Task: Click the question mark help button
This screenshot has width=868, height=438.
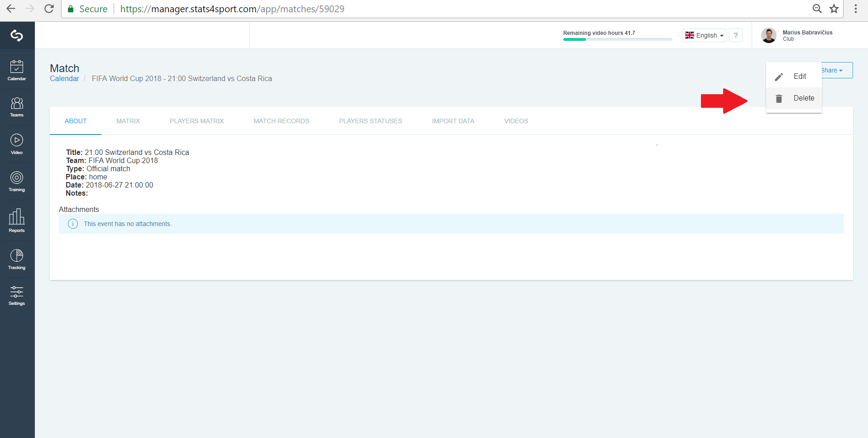Action: point(736,35)
